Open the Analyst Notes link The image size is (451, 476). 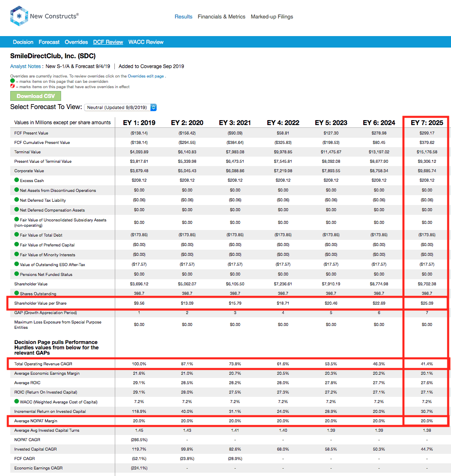coord(25,66)
